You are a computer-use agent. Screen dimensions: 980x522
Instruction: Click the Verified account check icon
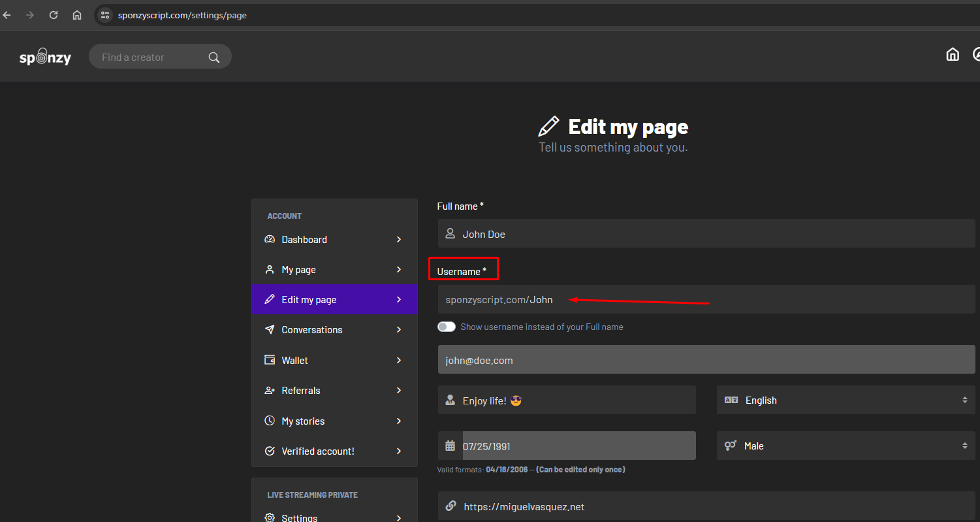pos(270,451)
